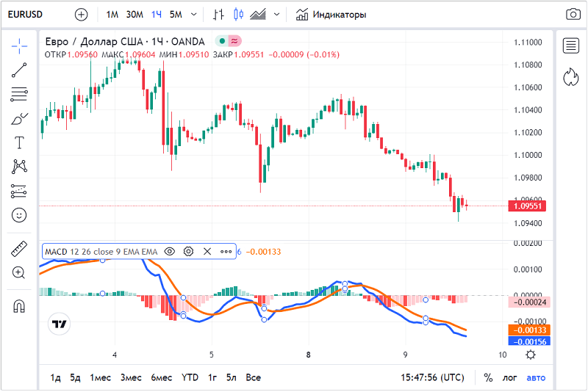Select the trend line drawing tool
The height and width of the screenshot is (392, 588).
tap(19, 70)
